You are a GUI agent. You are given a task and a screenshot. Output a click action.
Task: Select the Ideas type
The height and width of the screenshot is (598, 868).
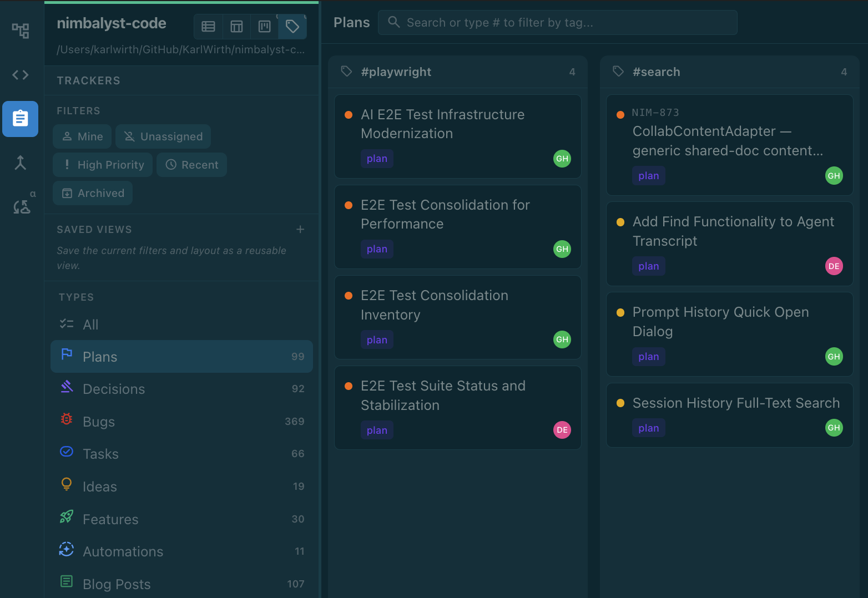[x=181, y=486]
